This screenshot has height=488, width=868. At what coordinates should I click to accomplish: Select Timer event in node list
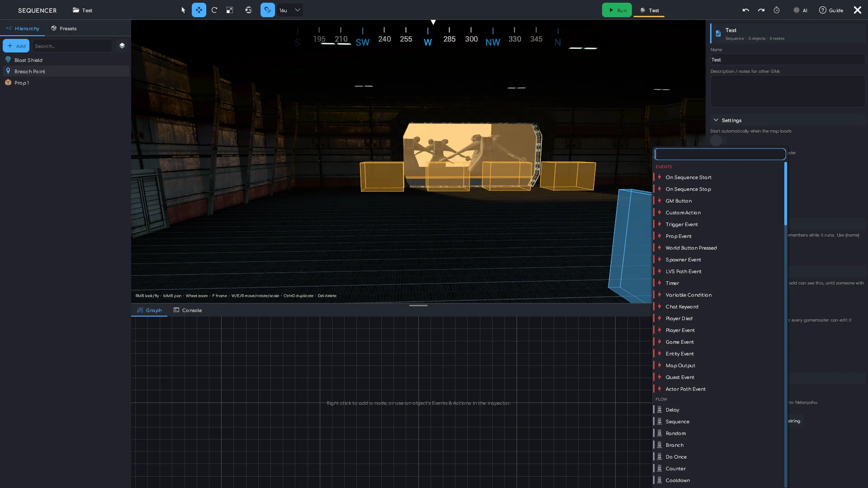[718, 283]
